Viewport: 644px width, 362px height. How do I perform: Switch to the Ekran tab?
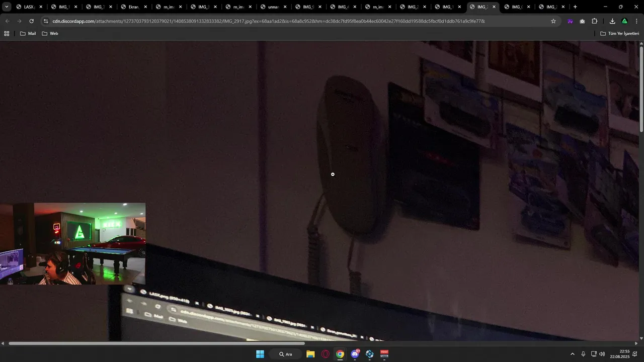133,7
